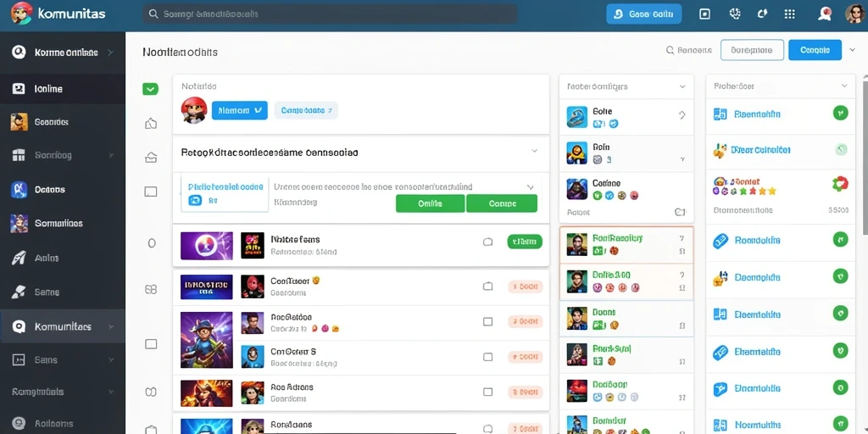Tick checkbox in 'RocGotdoe' row
This screenshot has height=434, width=868.
point(487,321)
